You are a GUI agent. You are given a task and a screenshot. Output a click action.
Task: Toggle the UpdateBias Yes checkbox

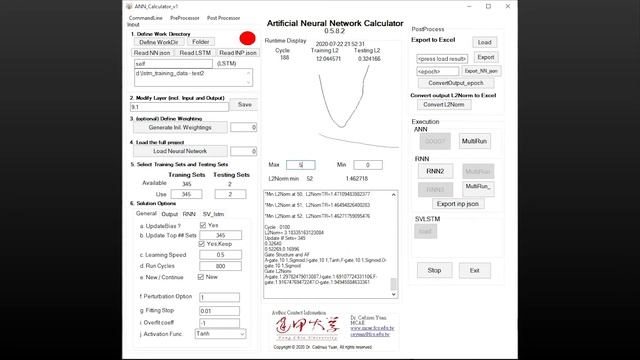click(x=203, y=225)
